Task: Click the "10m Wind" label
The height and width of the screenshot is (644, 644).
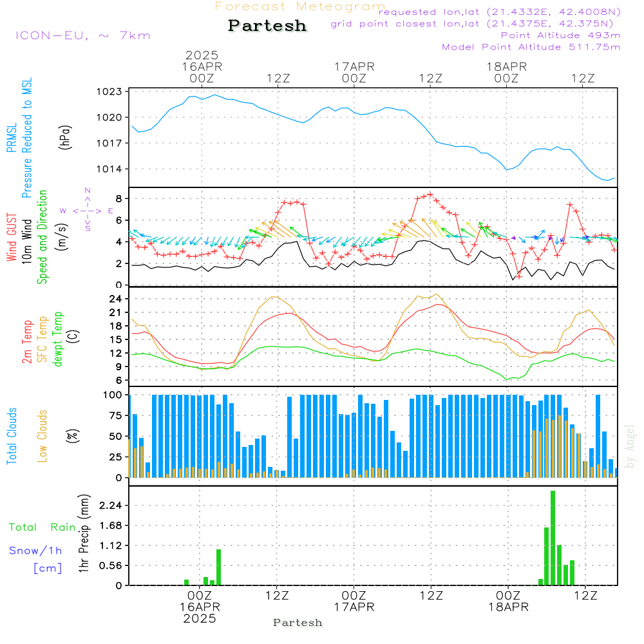Action: coord(26,241)
